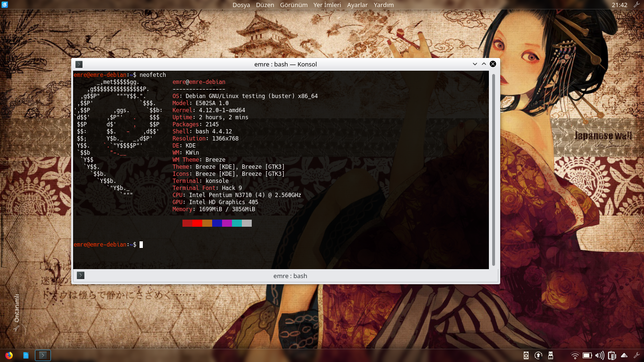The image size is (644, 362).
Task: Click the 'Uptime: 2 hours, 2 mins' line
Action: point(210,117)
